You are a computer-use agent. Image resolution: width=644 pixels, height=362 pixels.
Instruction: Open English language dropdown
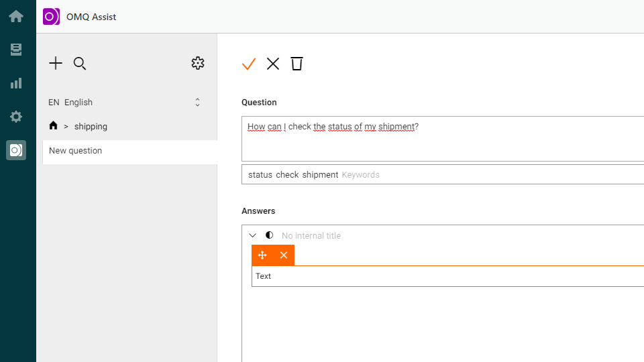tap(125, 102)
